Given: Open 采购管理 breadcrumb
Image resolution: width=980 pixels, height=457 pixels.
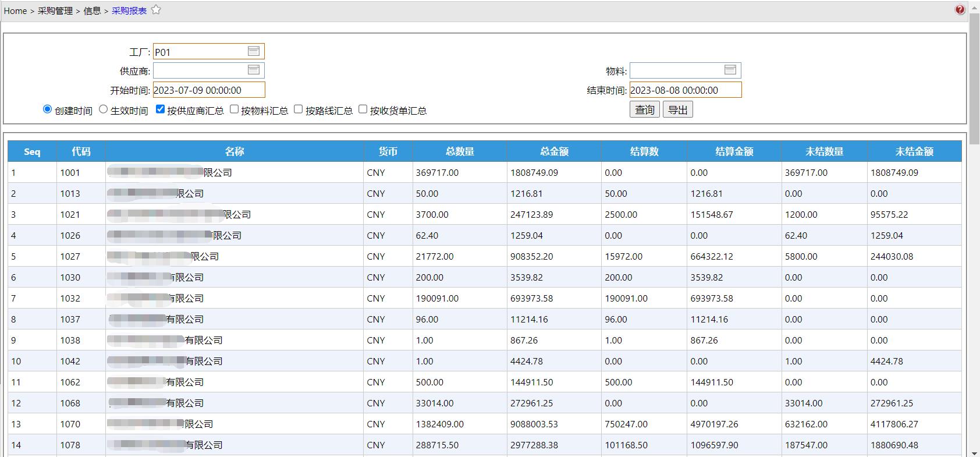Looking at the screenshot, I should click(55, 10).
